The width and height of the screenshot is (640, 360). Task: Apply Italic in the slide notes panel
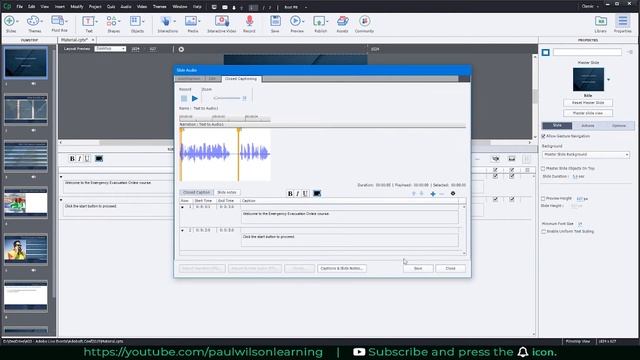[x=80, y=159]
